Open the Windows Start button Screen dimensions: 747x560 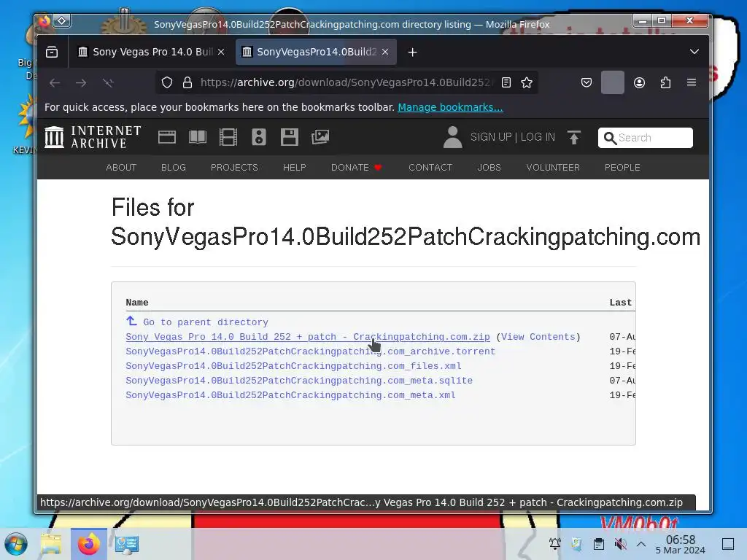[x=16, y=544]
